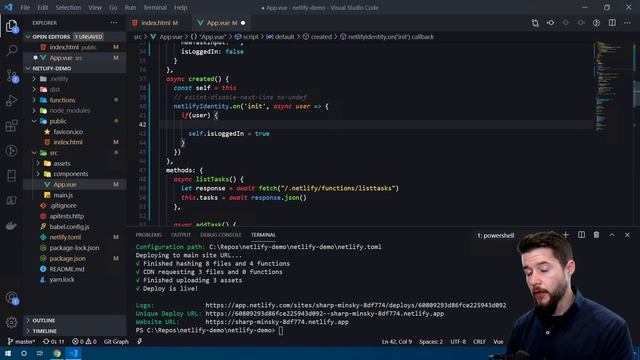Click the master branch status bar item

point(22,342)
